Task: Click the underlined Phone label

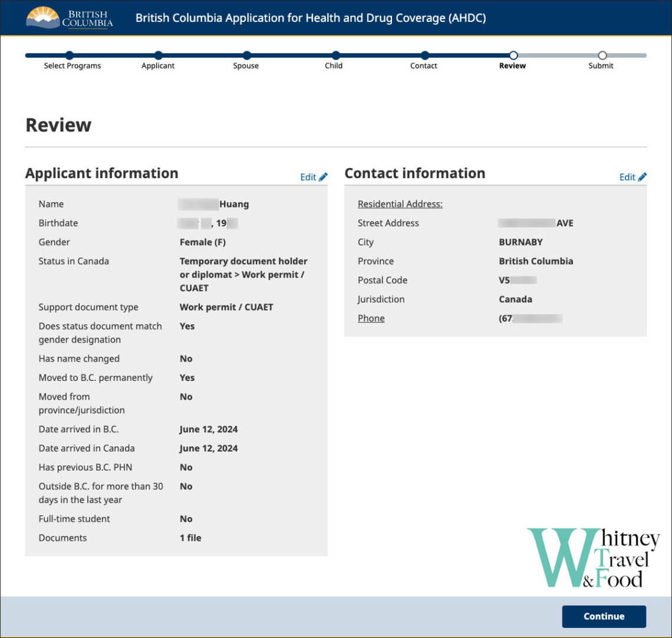Action: [x=371, y=318]
